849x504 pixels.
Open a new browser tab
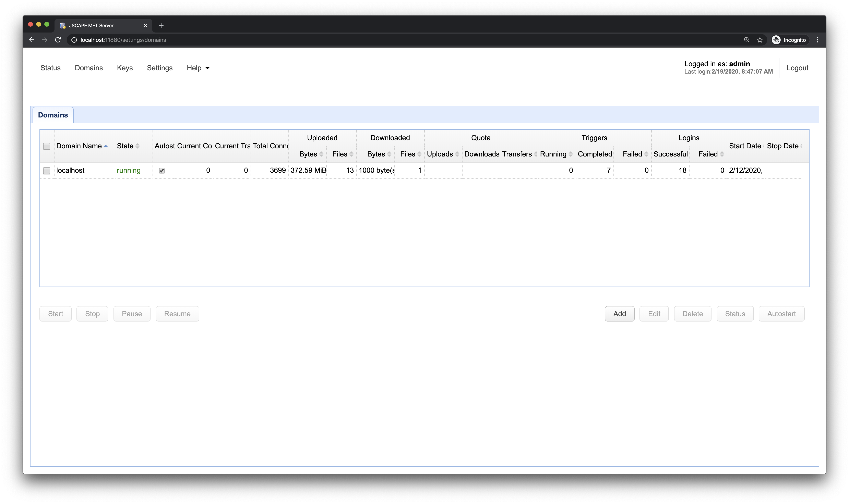161,25
